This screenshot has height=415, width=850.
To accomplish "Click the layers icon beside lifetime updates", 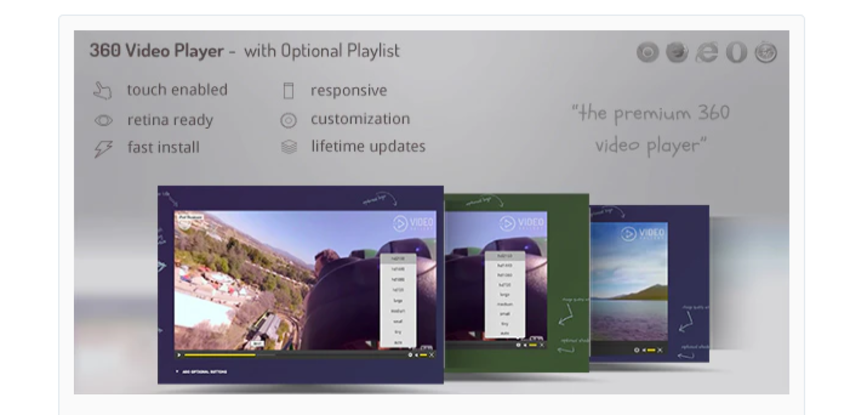I will click(289, 147).
